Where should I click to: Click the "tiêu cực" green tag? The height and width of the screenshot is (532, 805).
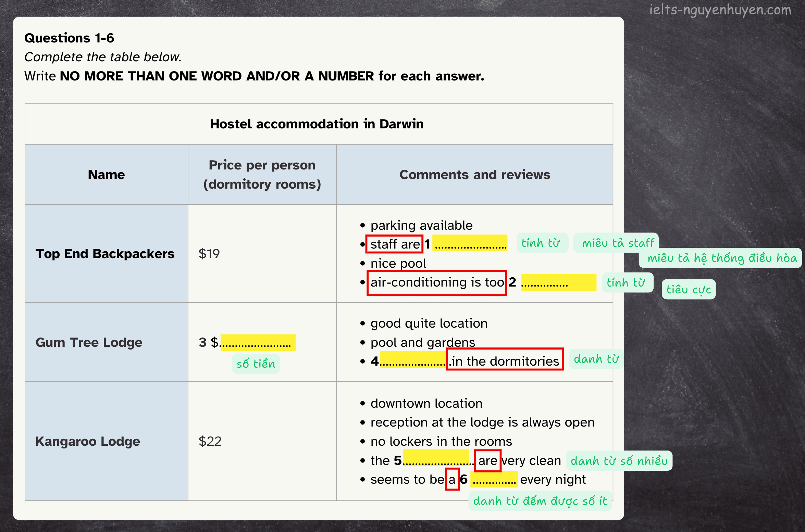688,290
